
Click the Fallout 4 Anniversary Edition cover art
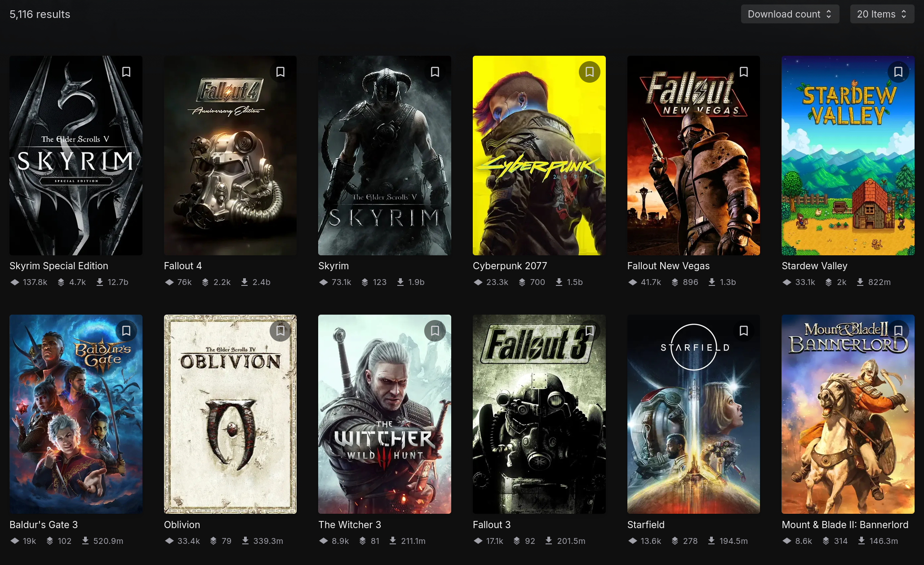(x=230, y=156)
